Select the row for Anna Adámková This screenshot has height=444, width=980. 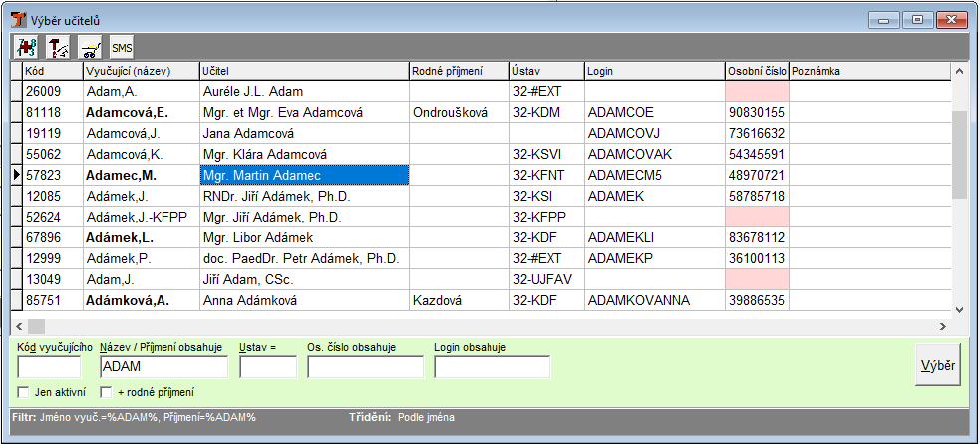303,299
